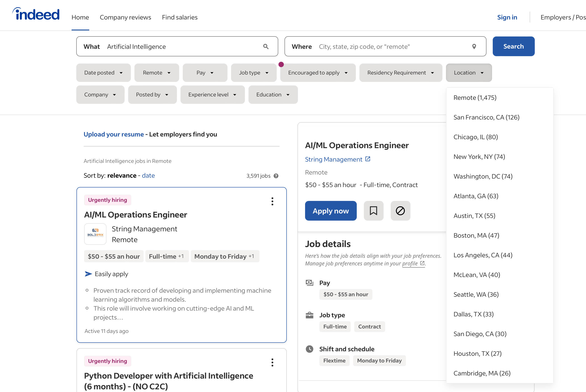Choose San Diego, CA (30) location
586x392 pixels.
click(x=499, y=334)
